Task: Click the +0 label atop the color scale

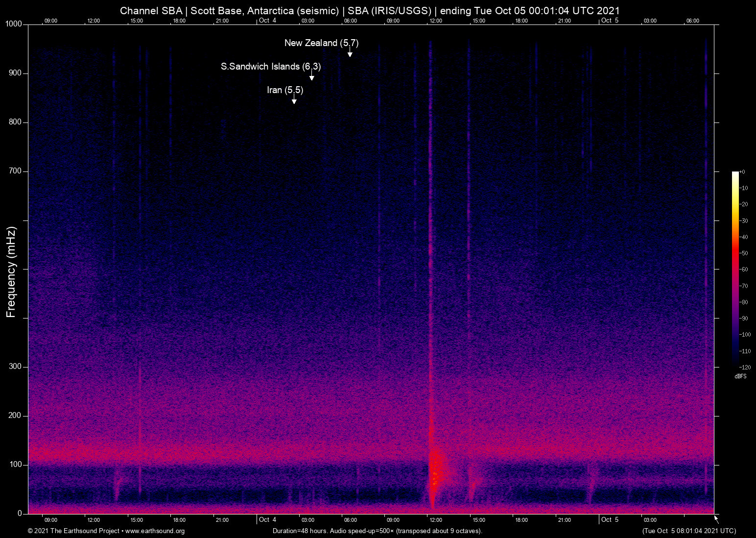Action: [x=742, y=172]
